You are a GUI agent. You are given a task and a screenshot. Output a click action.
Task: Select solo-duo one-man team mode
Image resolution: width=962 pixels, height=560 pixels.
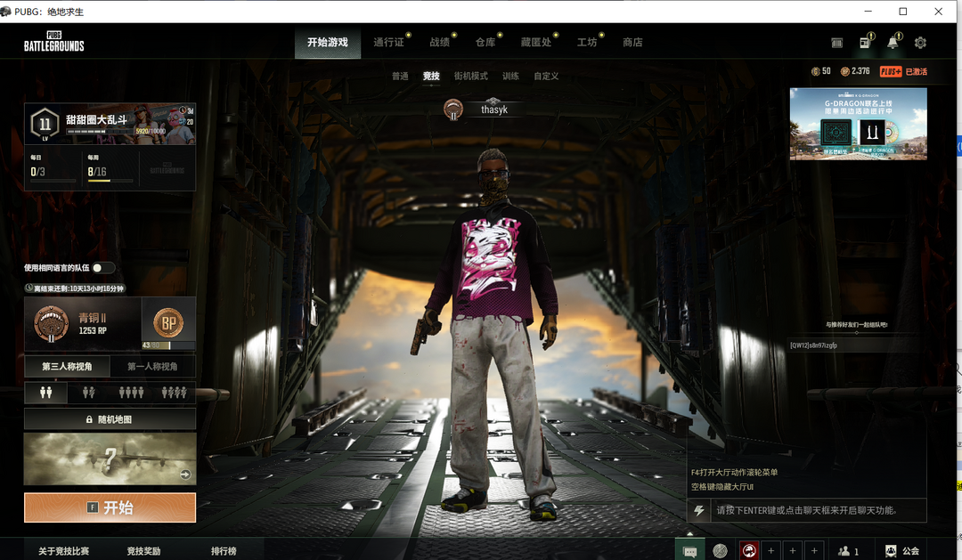89,393
